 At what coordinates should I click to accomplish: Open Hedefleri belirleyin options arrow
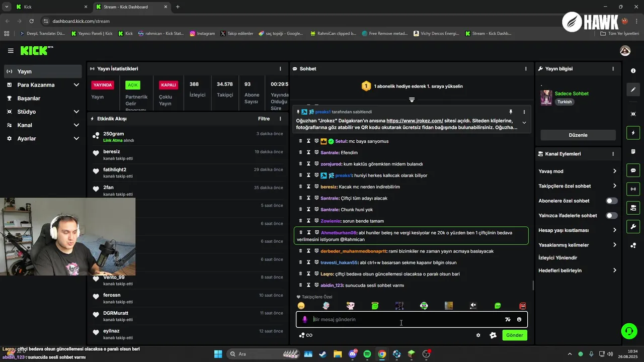[x=614, y=270]
